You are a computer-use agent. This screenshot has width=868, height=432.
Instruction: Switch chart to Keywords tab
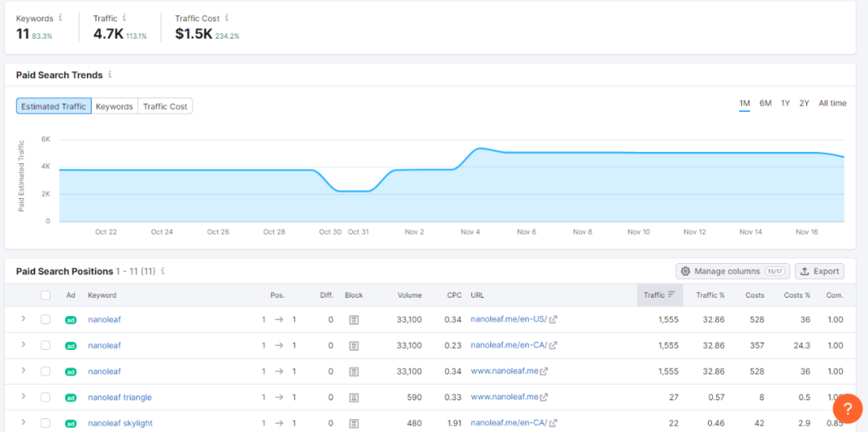click(x=115, y=106)
